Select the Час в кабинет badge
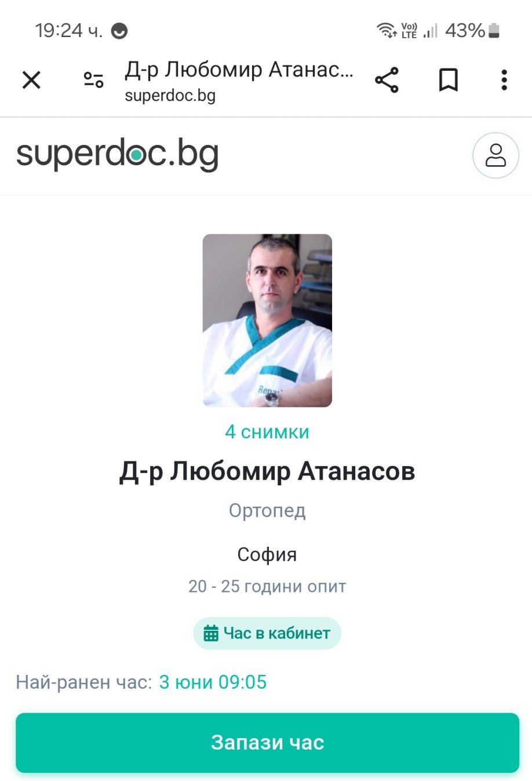The width and height of the screenshot is (532, 781). click(267, 633)
